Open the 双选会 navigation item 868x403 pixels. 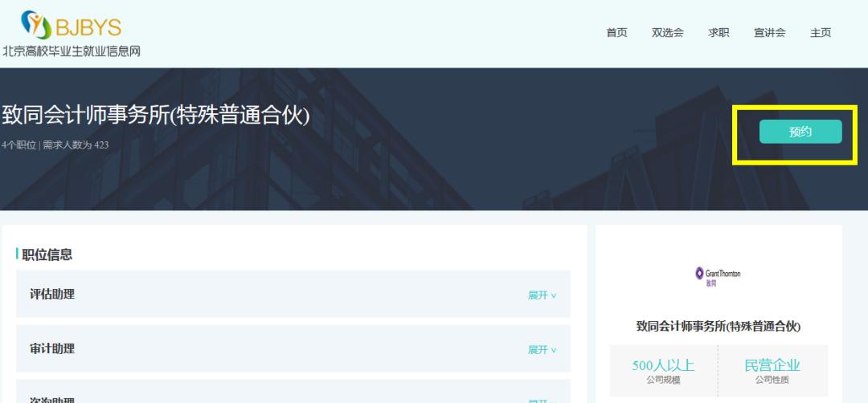[x=668, y=33]
